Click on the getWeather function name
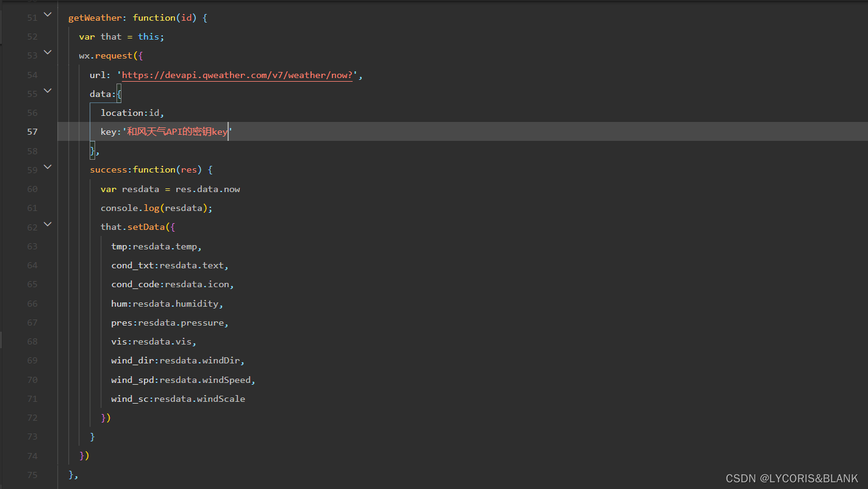The width and height of the screenshot is (868, 489). pyautogui.click(x=95, y=18)
